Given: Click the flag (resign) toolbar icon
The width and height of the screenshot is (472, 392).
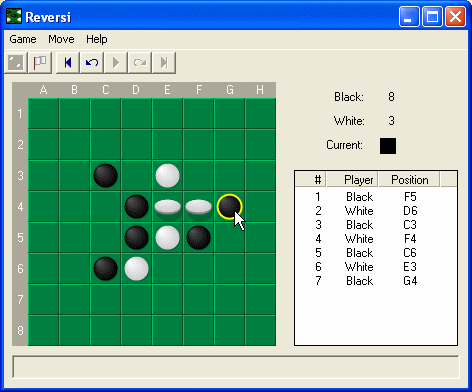Looking at the screenshot, I should (x=40, y=62).
